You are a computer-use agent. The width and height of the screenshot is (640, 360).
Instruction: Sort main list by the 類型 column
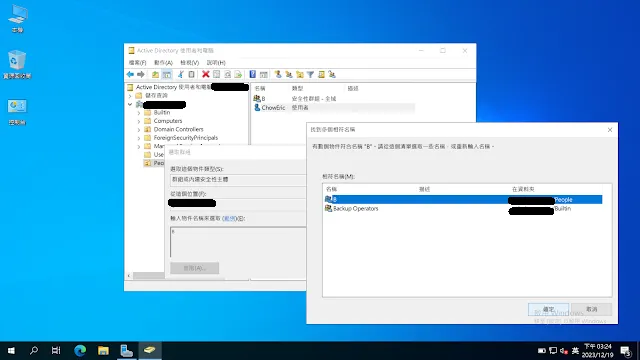pos(298,89)
